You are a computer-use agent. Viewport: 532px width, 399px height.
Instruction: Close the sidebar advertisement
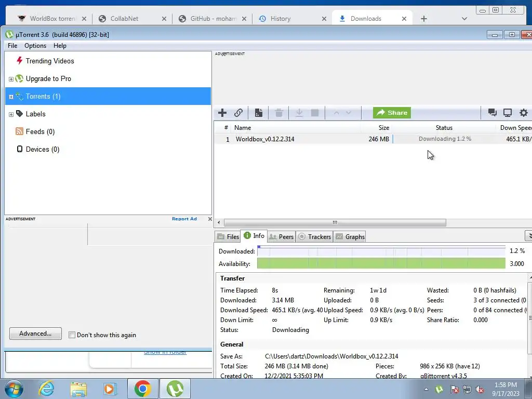[x=210, y=219]
